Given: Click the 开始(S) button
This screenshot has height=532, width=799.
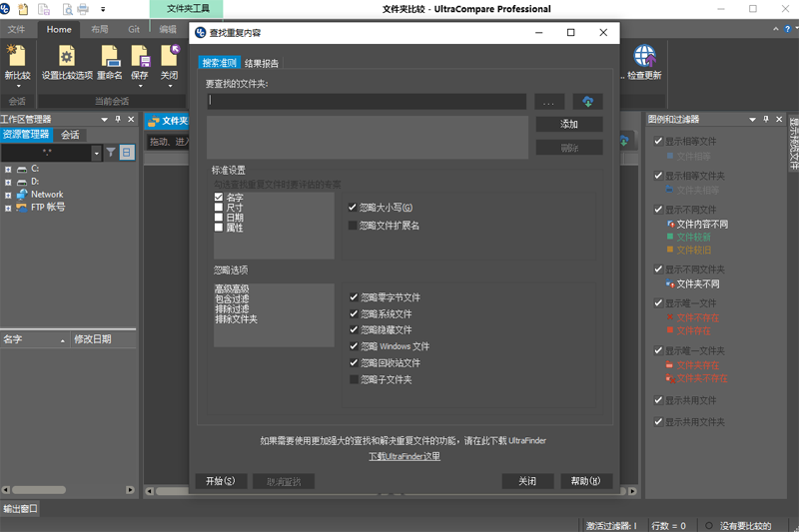Looking at the screenshot, I should point(221,481).
